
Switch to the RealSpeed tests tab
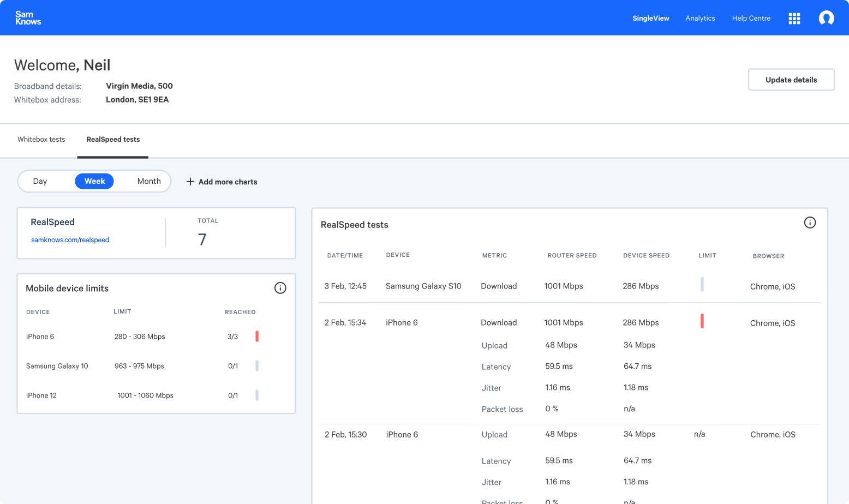point(113,140)
